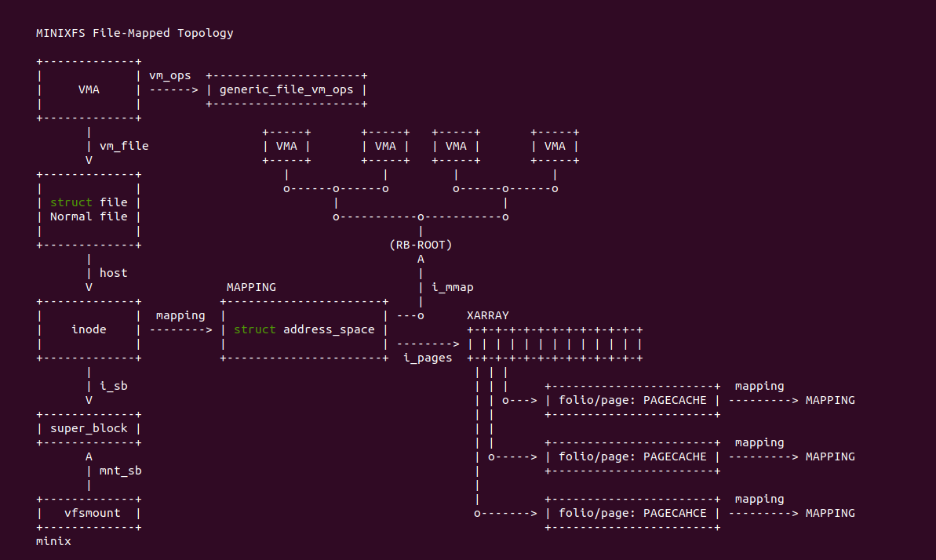The width and height of the screenshot is (936, 560).
Task: Click the large VMA box at top left
Action: pos(89,89)
